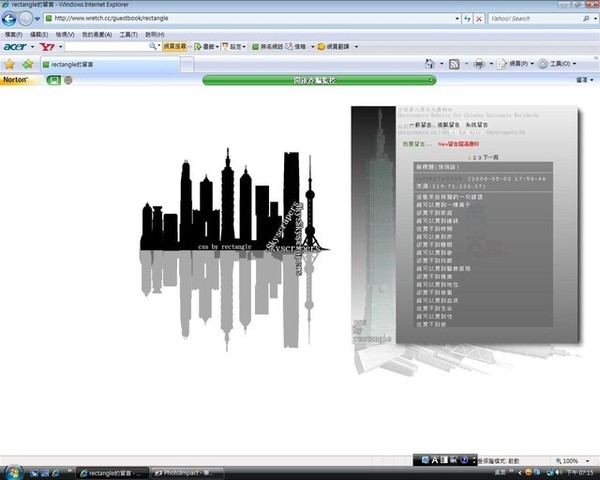600x480 pixels.
Task: Click the greyed Forward navigation arrow
Action: [26, 18]
